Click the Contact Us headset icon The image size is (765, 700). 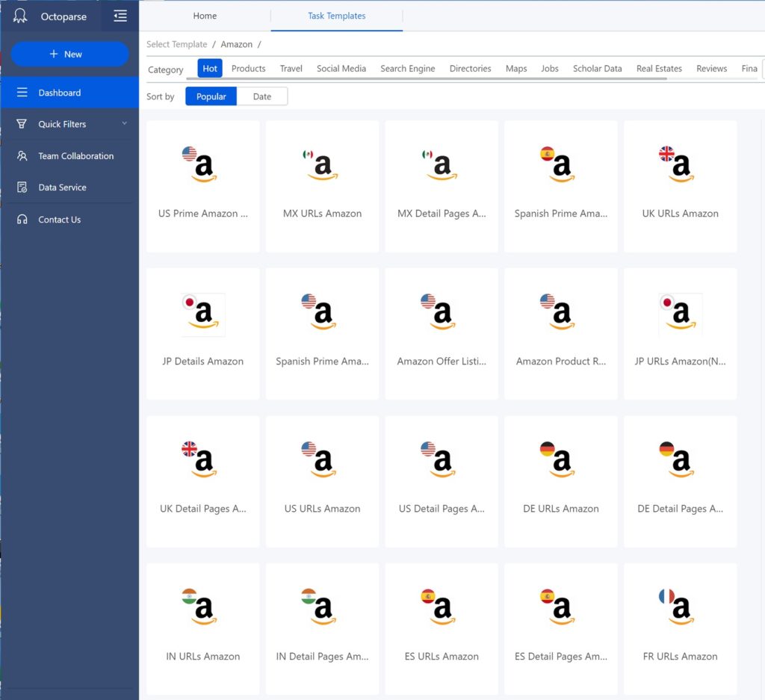[22, 220]
